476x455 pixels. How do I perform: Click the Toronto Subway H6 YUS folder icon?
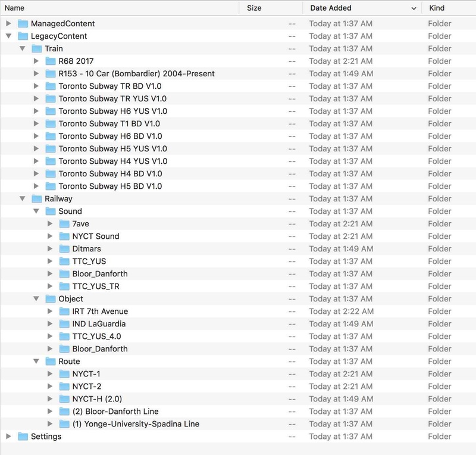pyautogui.click(x=51, y=111)
